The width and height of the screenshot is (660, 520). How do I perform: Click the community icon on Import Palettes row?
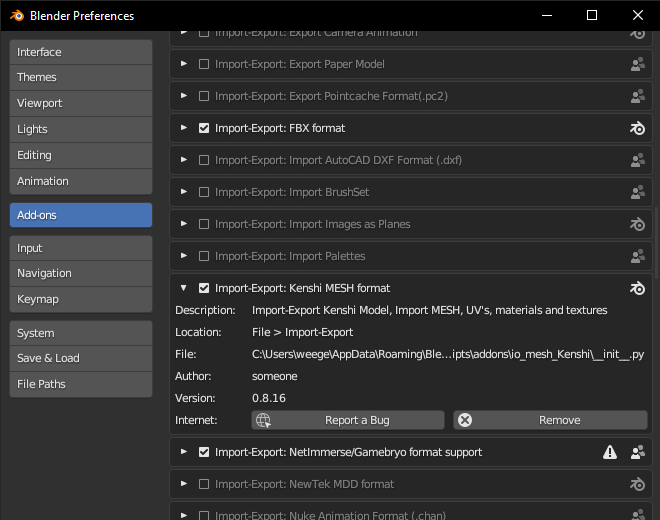[x=637, y=256]
